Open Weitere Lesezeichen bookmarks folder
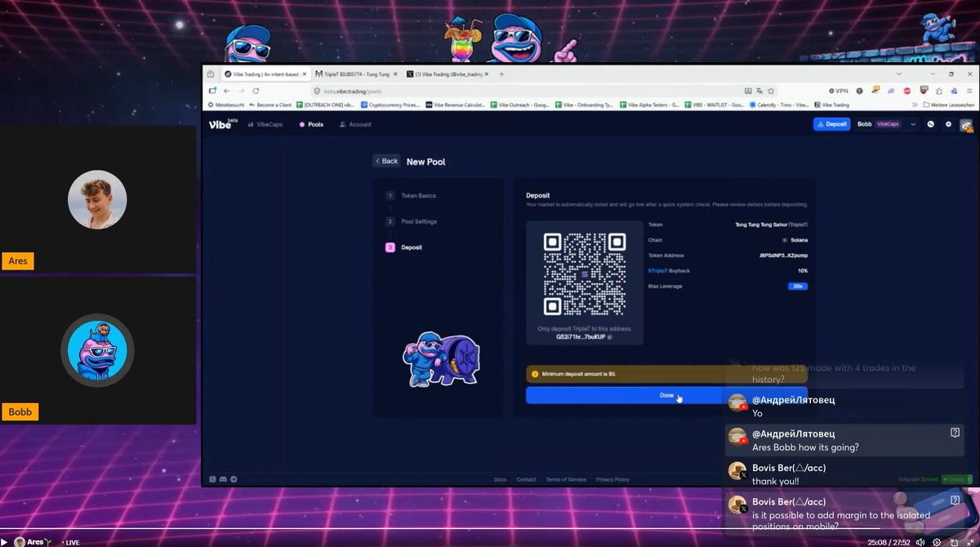Viewport: 980px width, 547px height. (x=948, y=105)
